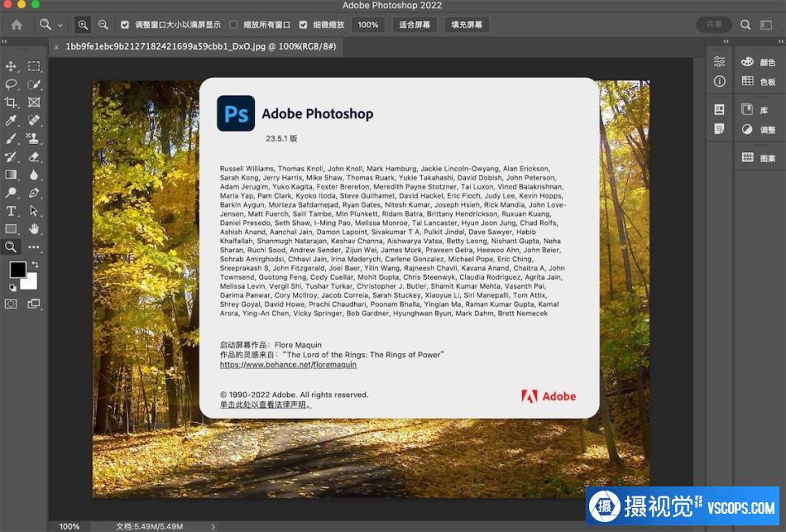
Task: Select the Rectangular Marquee tool
Action: [34, 66]
